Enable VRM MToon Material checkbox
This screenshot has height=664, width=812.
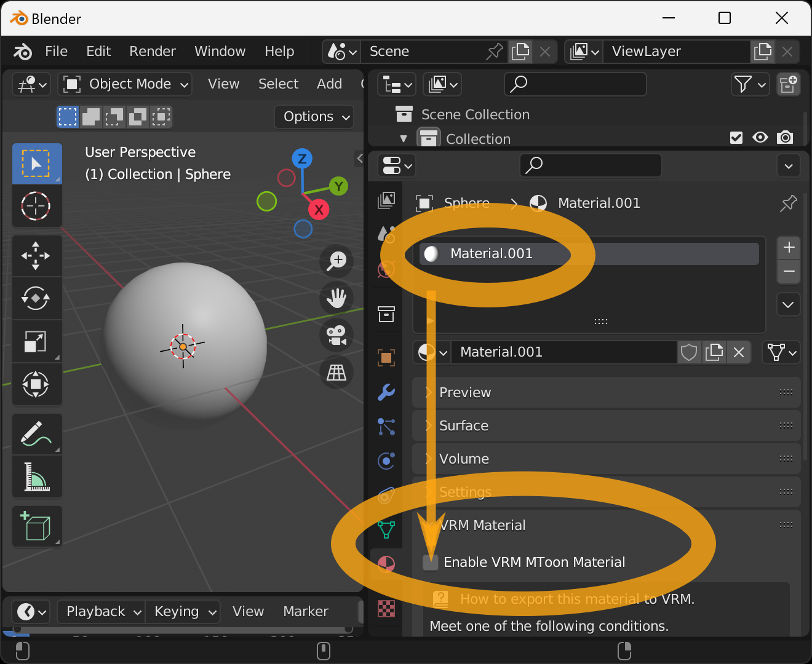[x=431, y=562]
